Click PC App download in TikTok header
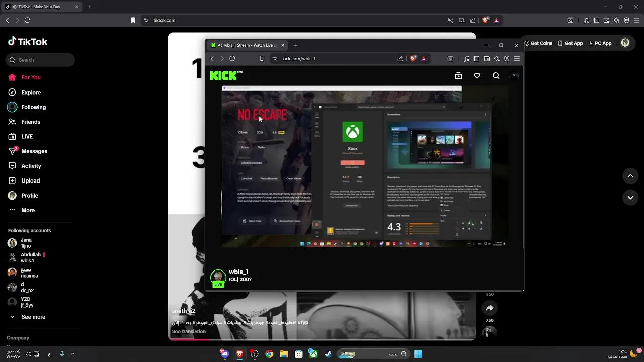The image size is (644, 362). tap(600, 43)
